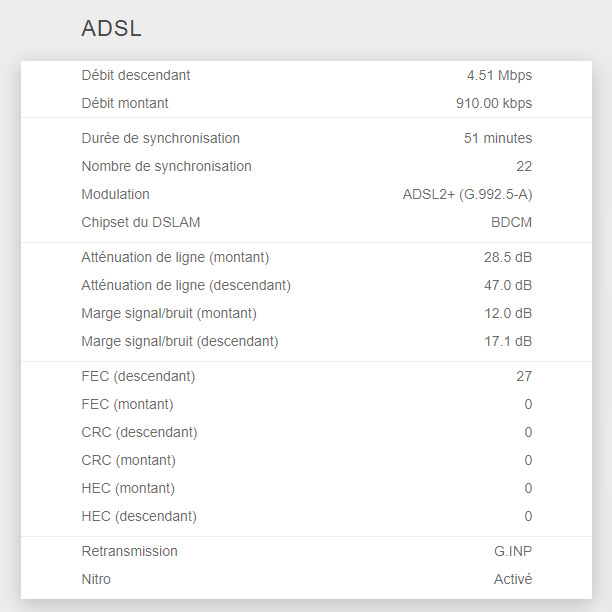This screenshot has width=612, height=612.
Task: Click the ADSL page heading
Action: click(x=111, y=28)
